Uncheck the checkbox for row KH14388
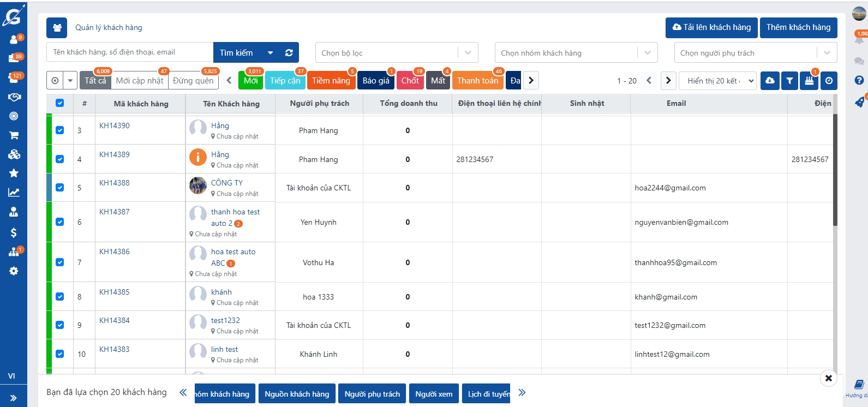Image resolution: width=868 pixels, height=407 pixels. pos(60,188)
